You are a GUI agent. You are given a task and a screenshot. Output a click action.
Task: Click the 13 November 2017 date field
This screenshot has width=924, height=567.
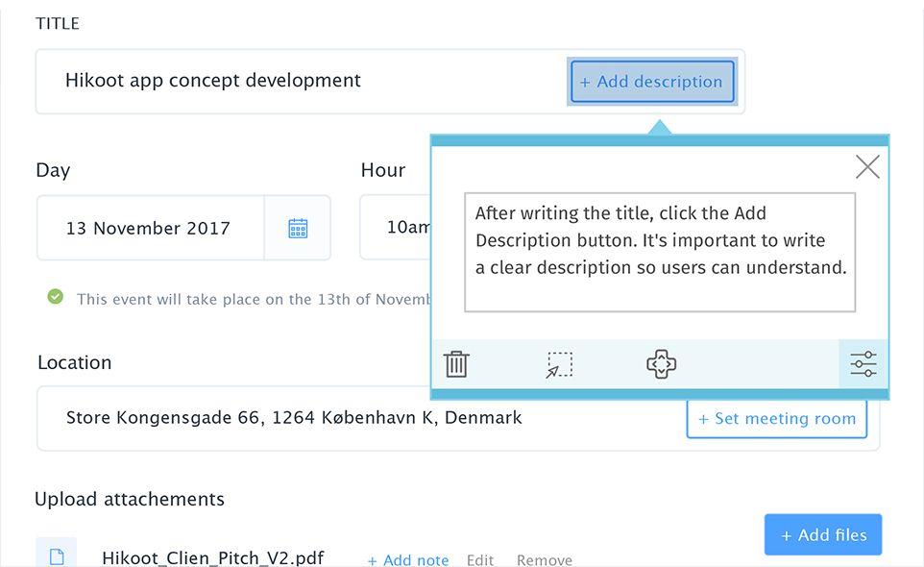pos(150,228)
